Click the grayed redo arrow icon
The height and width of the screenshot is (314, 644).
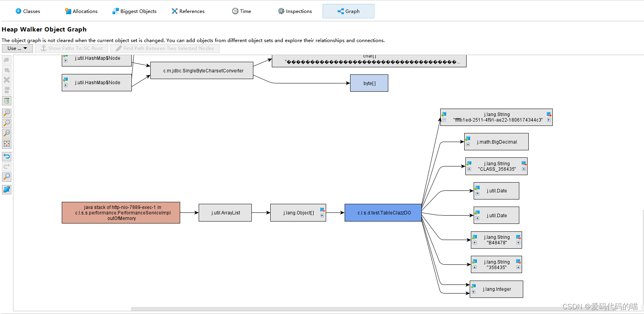(7, 167)
